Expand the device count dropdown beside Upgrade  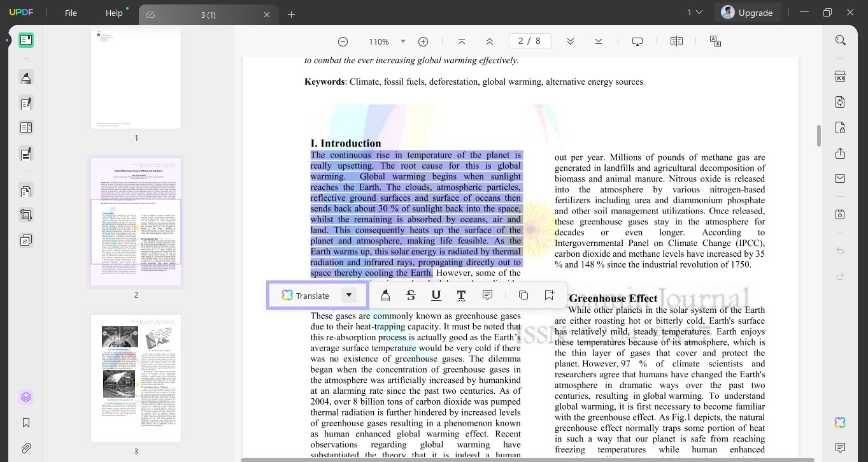point(699,12)
